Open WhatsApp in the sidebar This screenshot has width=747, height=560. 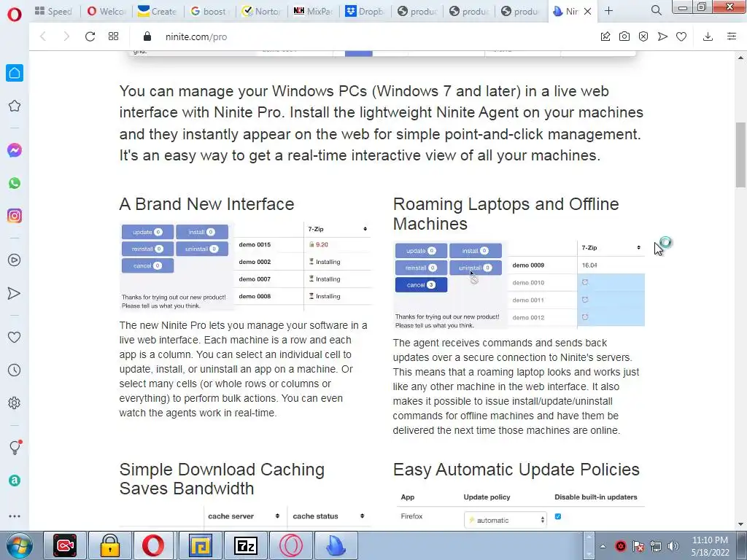[x=15, y=183]
